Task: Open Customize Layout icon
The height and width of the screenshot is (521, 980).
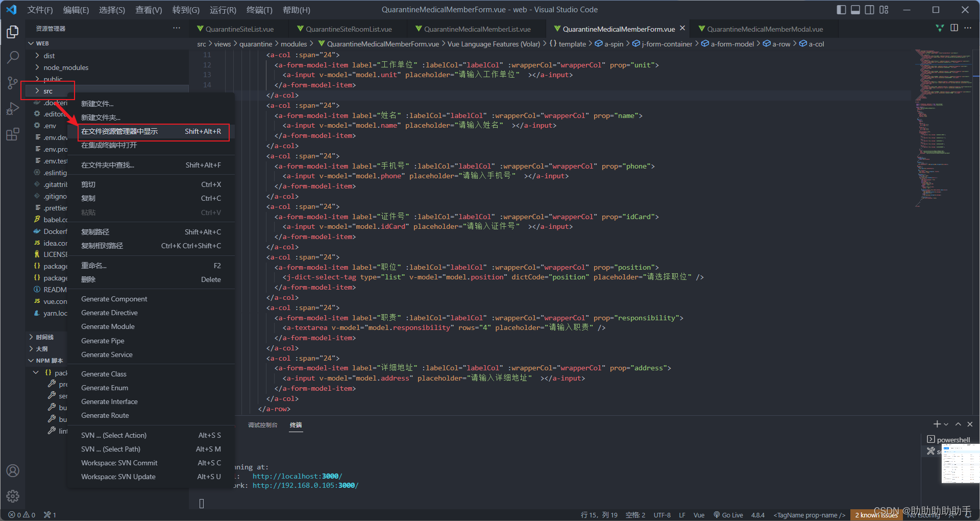Action: tap(884, 10)
